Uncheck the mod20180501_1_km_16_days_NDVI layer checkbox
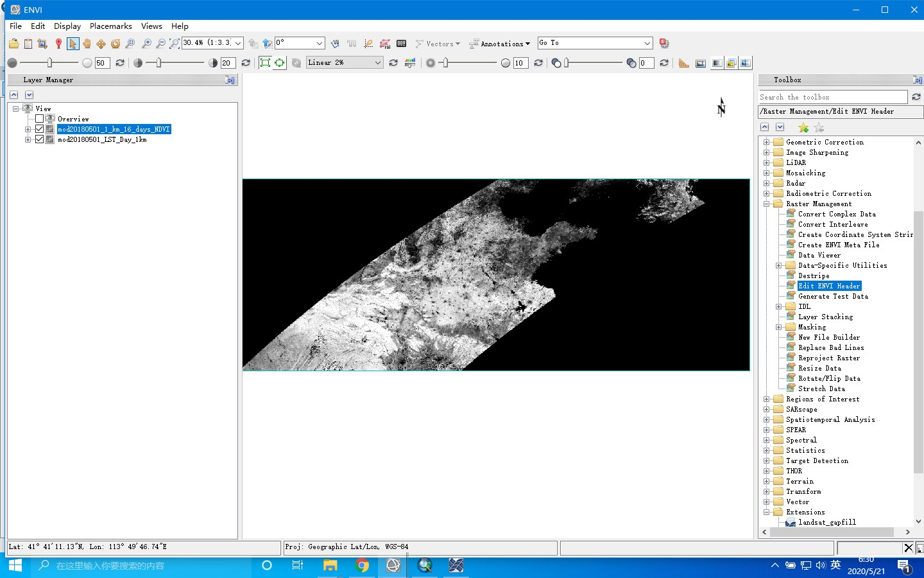 coord(40,129)
